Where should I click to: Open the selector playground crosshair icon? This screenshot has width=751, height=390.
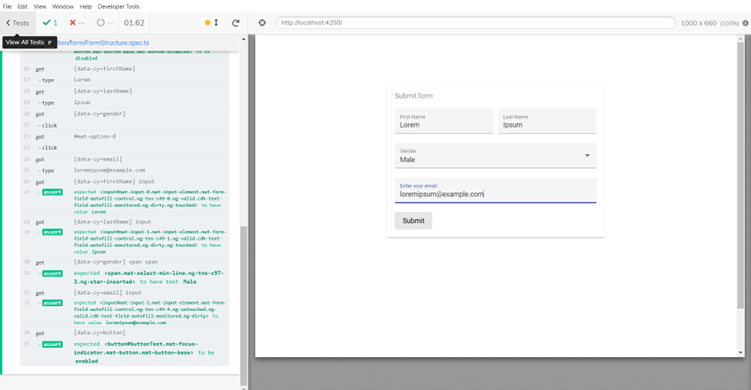[x=262, y=23]
